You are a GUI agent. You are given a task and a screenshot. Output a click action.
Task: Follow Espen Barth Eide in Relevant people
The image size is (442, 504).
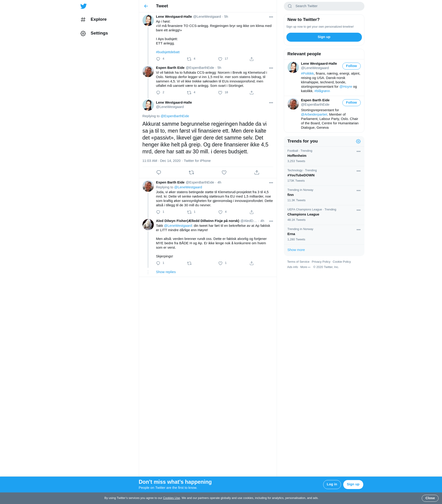tap(351, 103)
